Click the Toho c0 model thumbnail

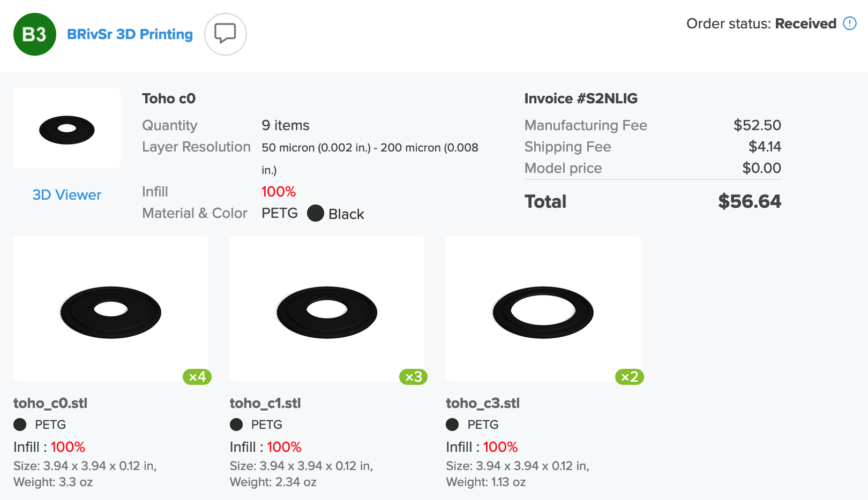[x=67, y=128]
